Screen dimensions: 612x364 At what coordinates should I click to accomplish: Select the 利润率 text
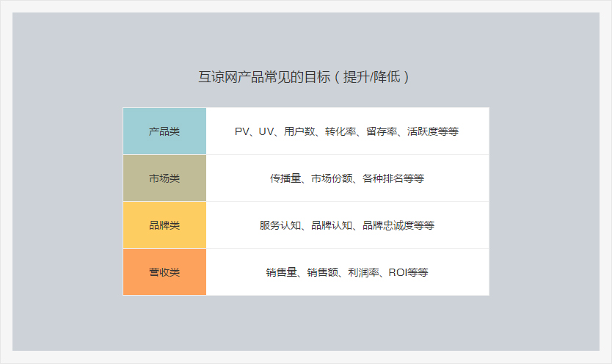click(363, 272)
